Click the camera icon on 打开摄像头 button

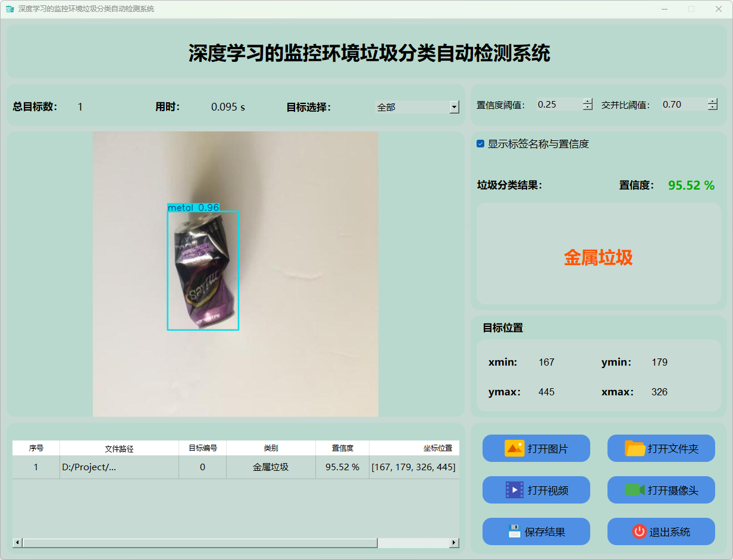635,490
